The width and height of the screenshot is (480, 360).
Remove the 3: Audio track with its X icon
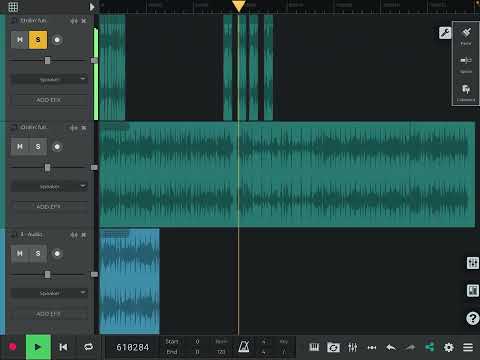point(84,235)
